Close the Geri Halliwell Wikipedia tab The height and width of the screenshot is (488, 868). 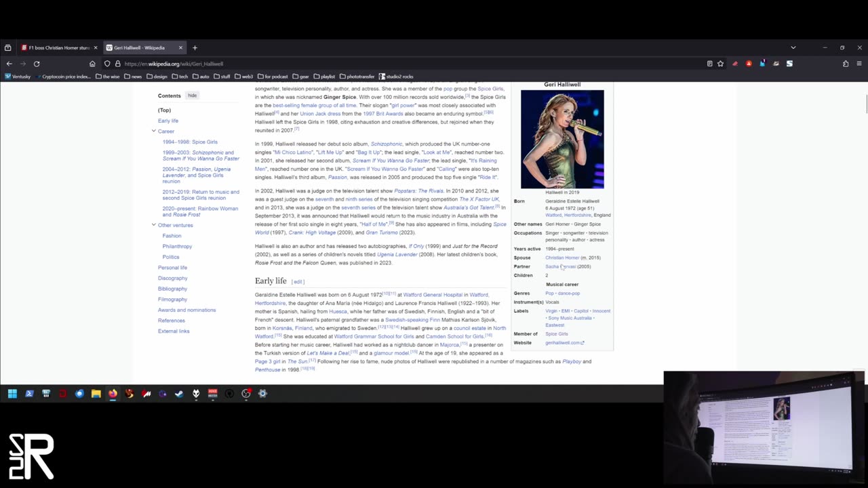(180, 47)
